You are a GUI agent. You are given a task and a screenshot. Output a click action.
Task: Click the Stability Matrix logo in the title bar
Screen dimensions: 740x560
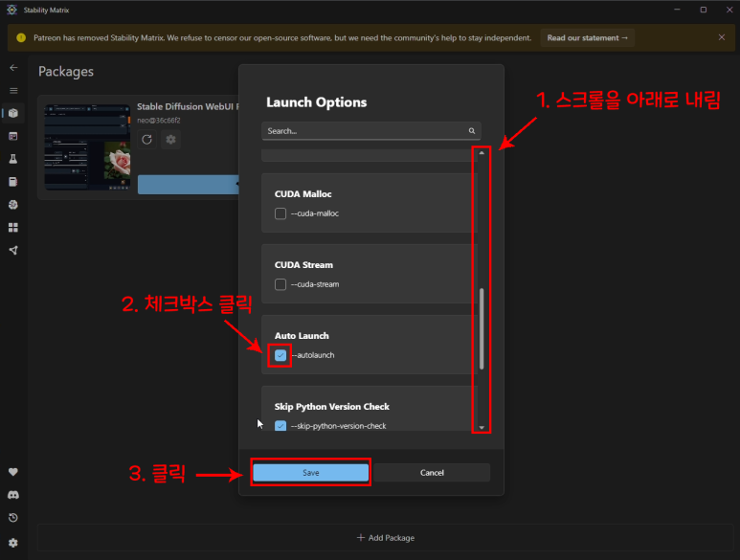point(11,10)
